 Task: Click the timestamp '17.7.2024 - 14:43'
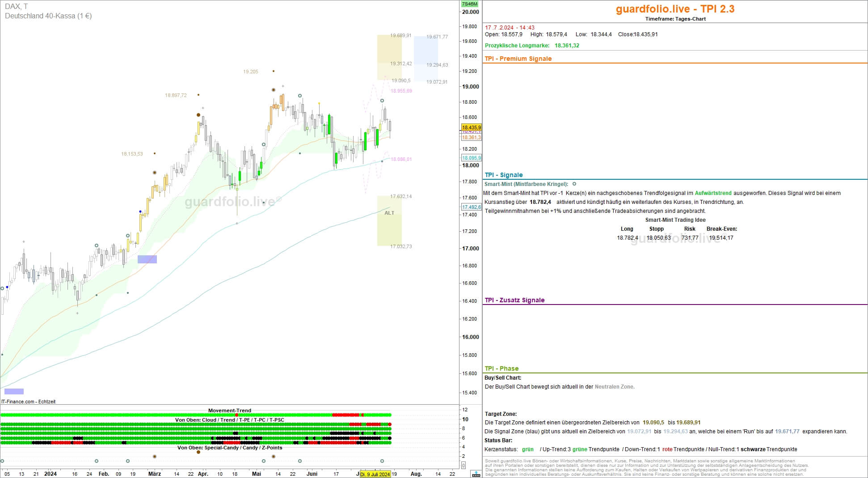click(510, 28)
